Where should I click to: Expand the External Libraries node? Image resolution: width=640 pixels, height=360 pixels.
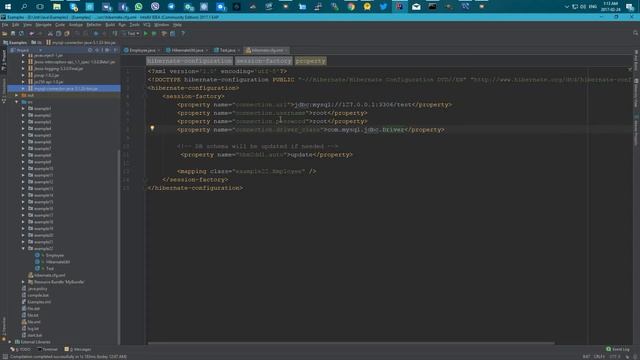[x=10, y=342]
